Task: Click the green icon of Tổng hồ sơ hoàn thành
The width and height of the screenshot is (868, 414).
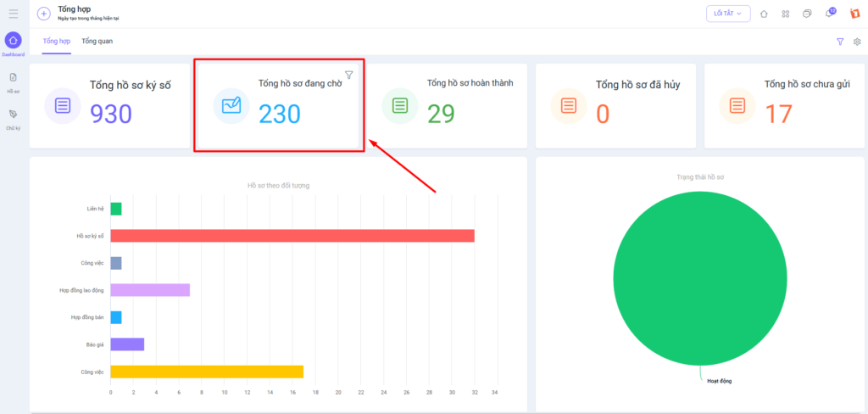Action: [x=400, y=105]
